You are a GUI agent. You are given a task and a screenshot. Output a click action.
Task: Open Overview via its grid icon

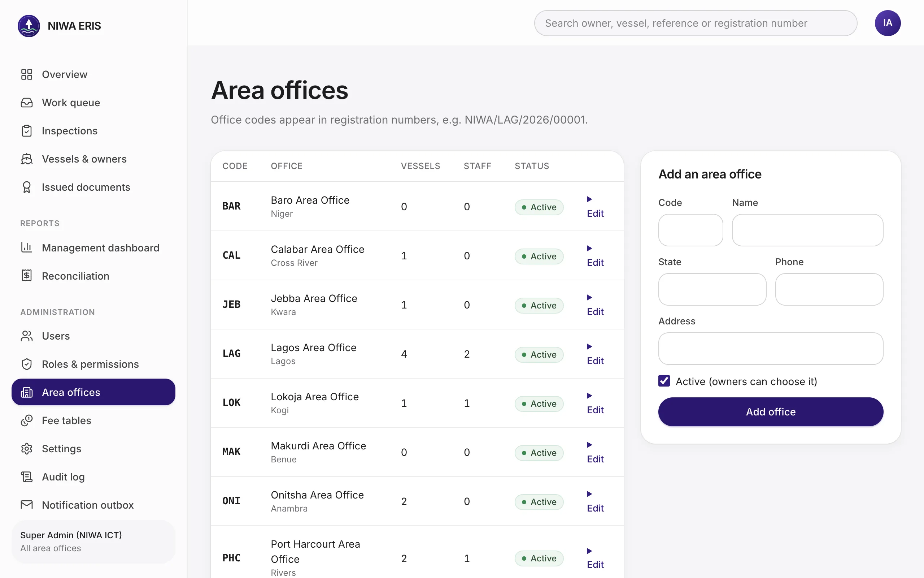point(26,74)
